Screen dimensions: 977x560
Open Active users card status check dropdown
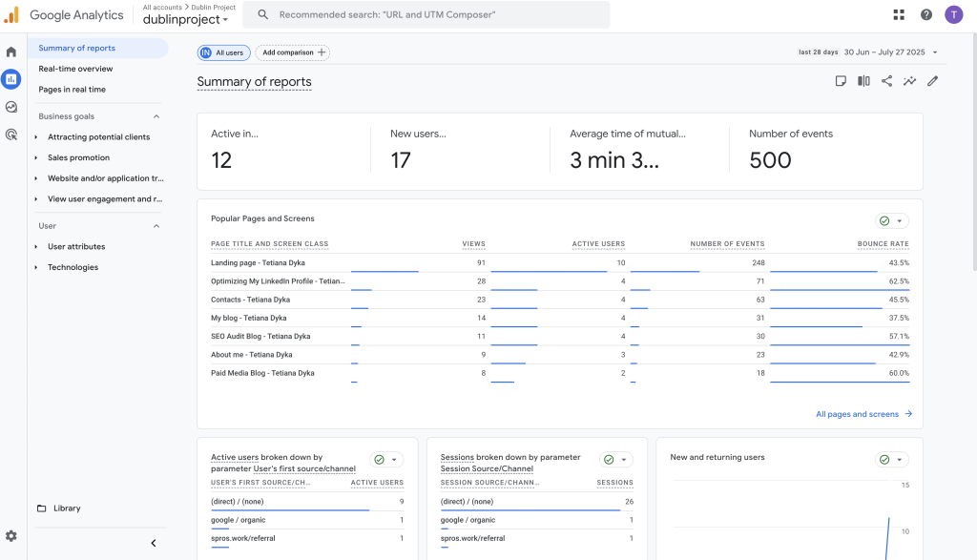(x=386, y=460)
